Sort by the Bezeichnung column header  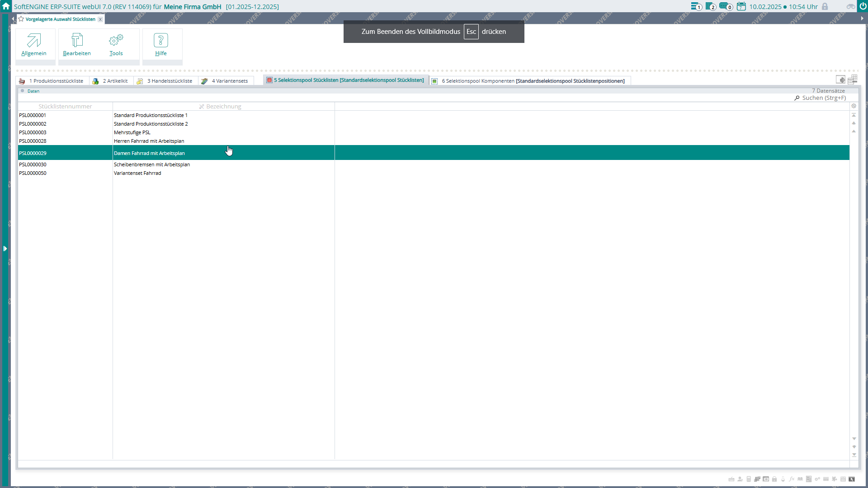223,106
